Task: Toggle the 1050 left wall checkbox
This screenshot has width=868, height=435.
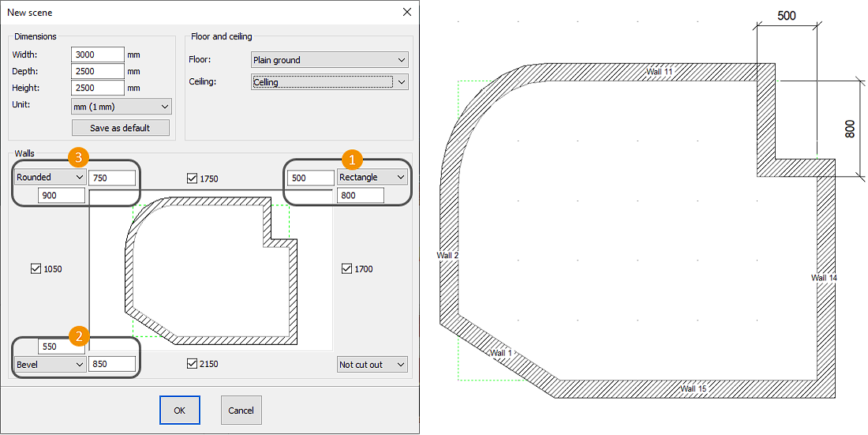Action: point(36,269)
